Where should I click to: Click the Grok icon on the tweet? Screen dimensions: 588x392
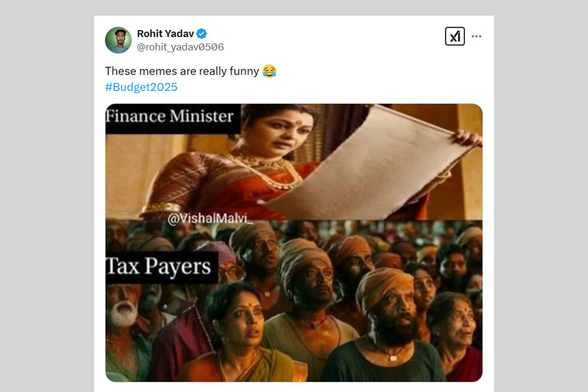(455, 37)
